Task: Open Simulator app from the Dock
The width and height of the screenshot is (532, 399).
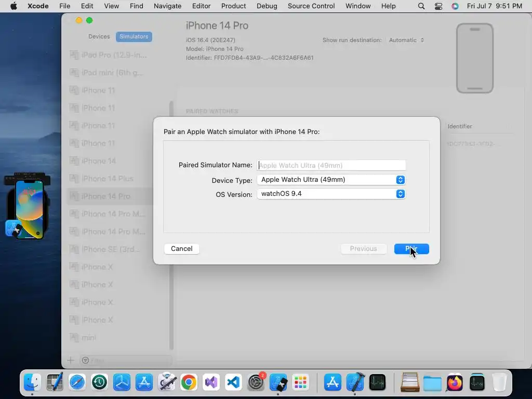Action: click(x=278, y=382)
